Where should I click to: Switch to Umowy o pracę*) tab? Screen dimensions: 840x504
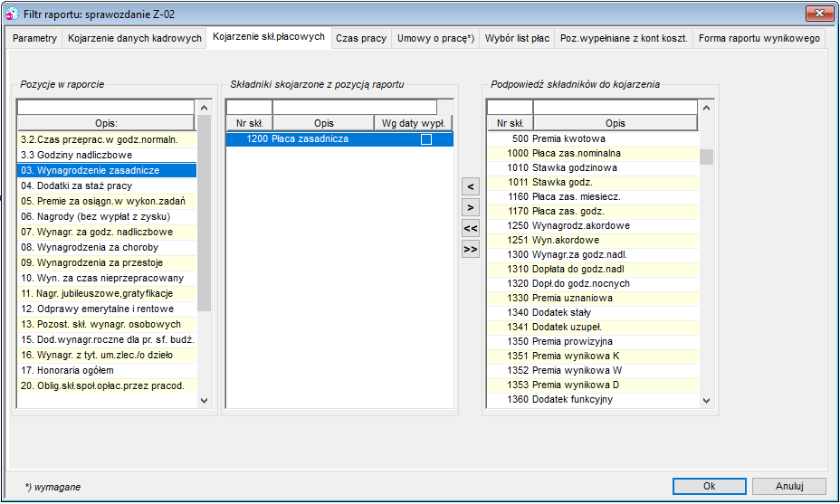click(435, 39)
